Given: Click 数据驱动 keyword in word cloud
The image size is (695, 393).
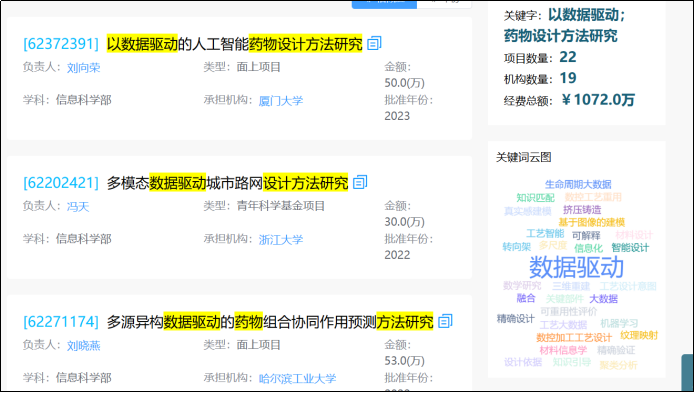Looking at the screenshot, I should tap(576, 267).
